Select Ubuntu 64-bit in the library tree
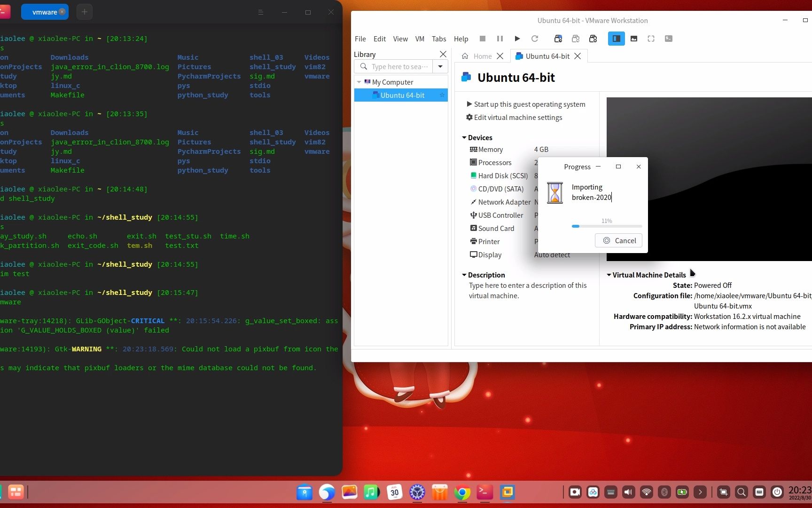The width and height of the screenshot is (812, 508). pos(401,95)
